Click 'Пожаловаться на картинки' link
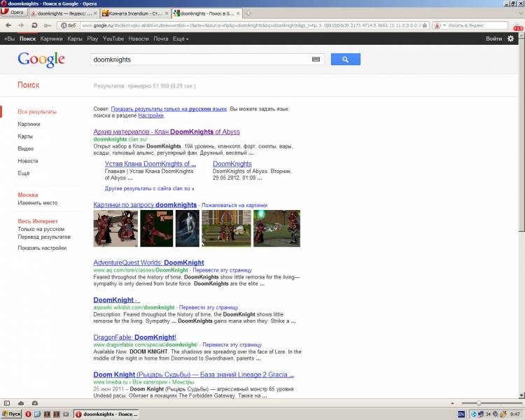The image size is (525, 420). pyautogui.click(x=234, y=205)
